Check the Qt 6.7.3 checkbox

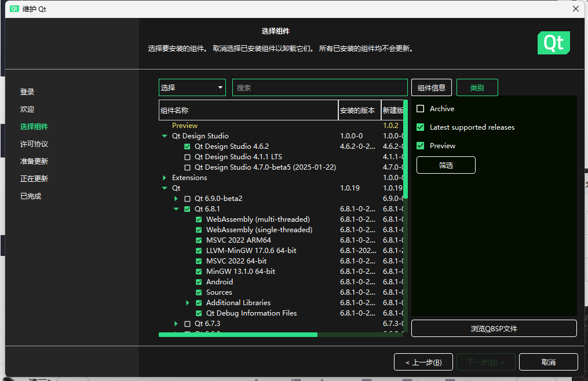click(x=187, y=324)
